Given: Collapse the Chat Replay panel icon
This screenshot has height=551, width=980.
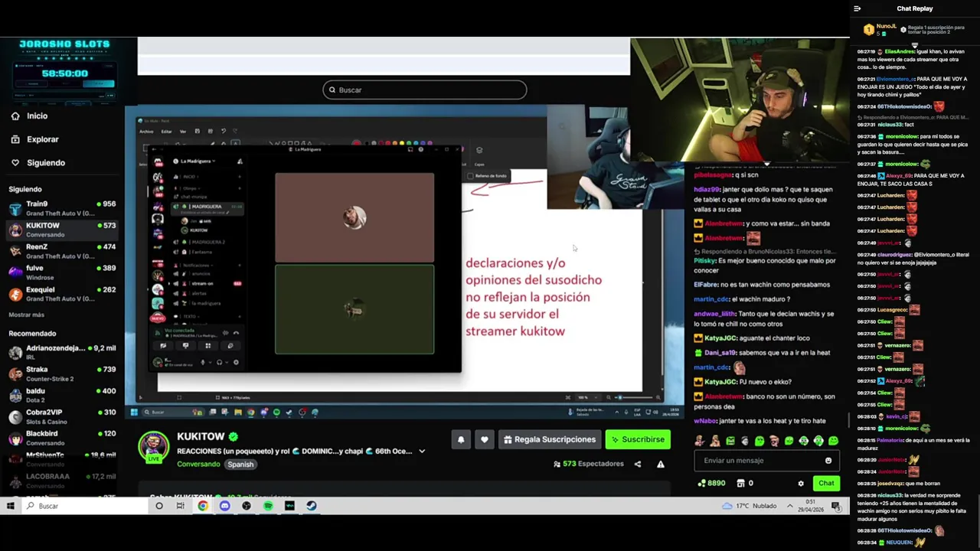Looking at the screenshot, I should click(857, 8).
